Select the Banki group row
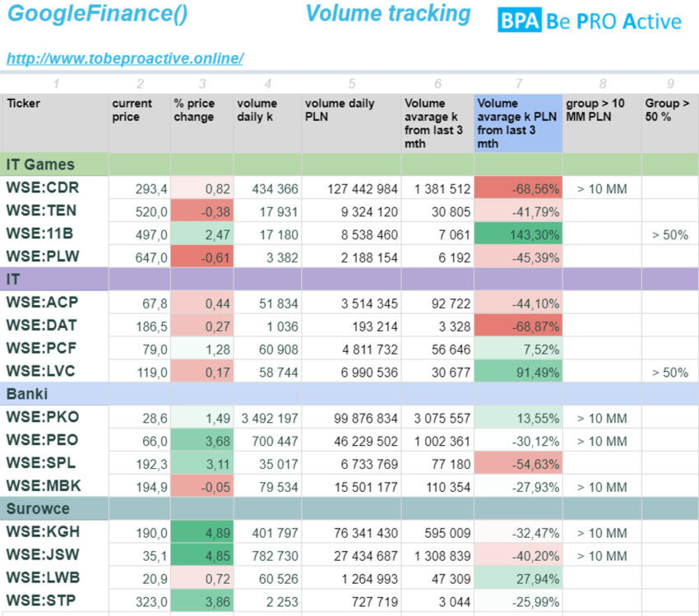This screenshot has height=616, width=699. (349, 394)
